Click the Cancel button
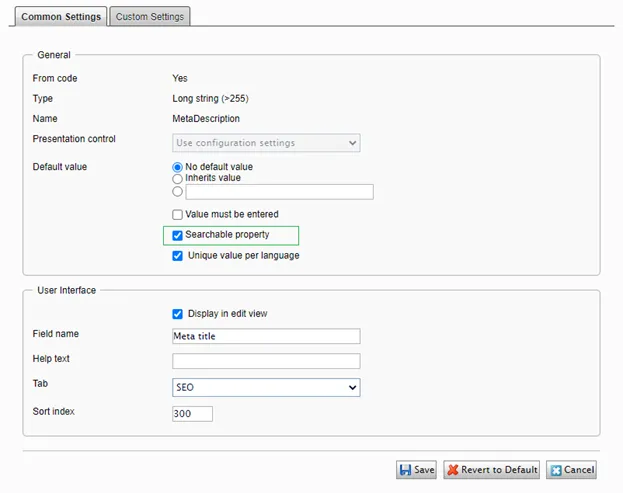 coord(571,470)
